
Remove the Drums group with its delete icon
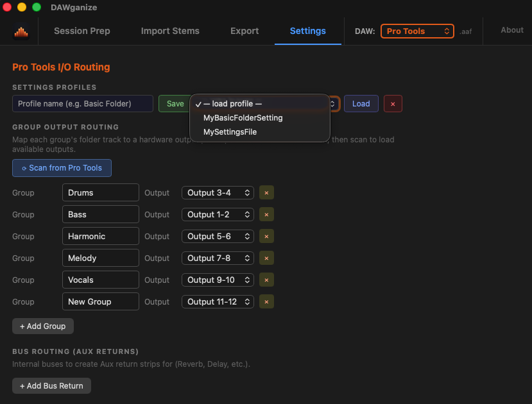point(266,192)
